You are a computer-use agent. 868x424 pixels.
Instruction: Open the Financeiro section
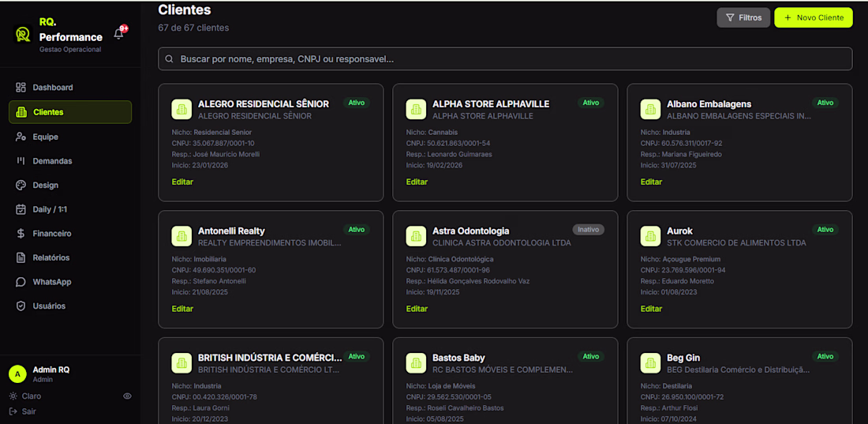coord(51,234)
